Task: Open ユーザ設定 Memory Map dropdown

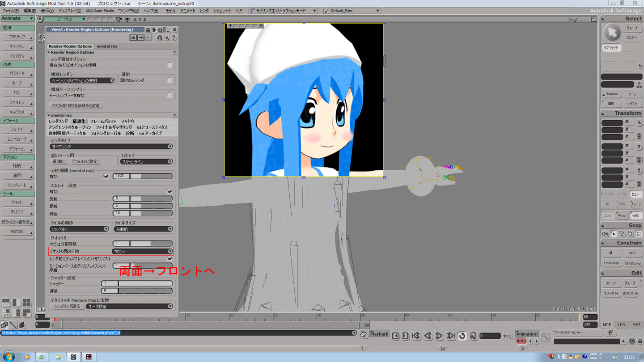Action: [x=130, y=307]
